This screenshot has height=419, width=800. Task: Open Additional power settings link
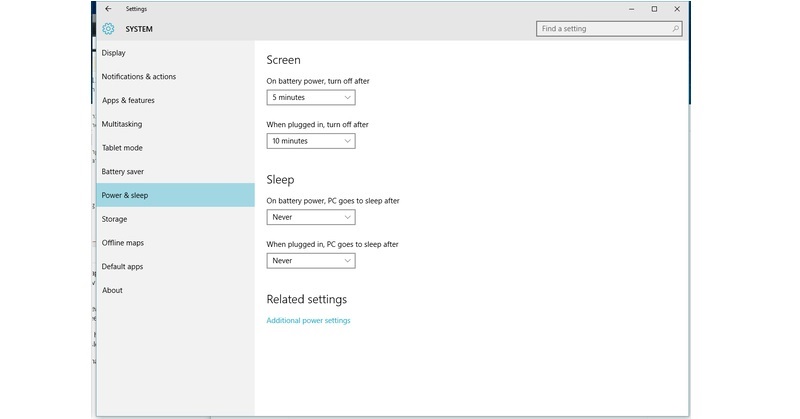click(308, 321)
